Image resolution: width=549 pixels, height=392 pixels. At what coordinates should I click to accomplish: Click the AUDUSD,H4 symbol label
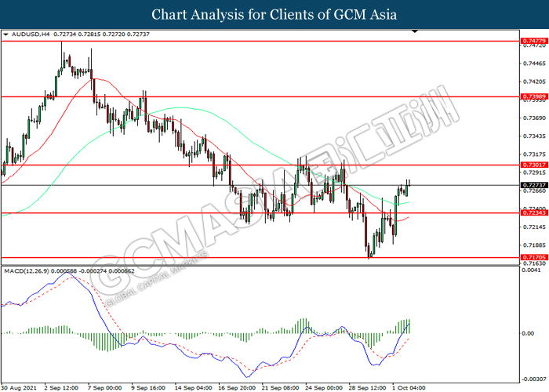(31, 34)
